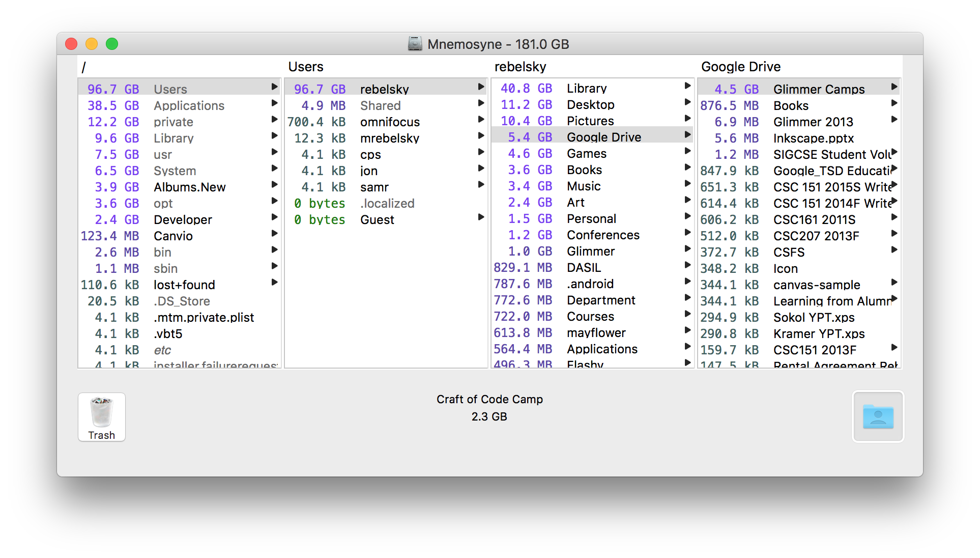Click the Users column header

306,67
